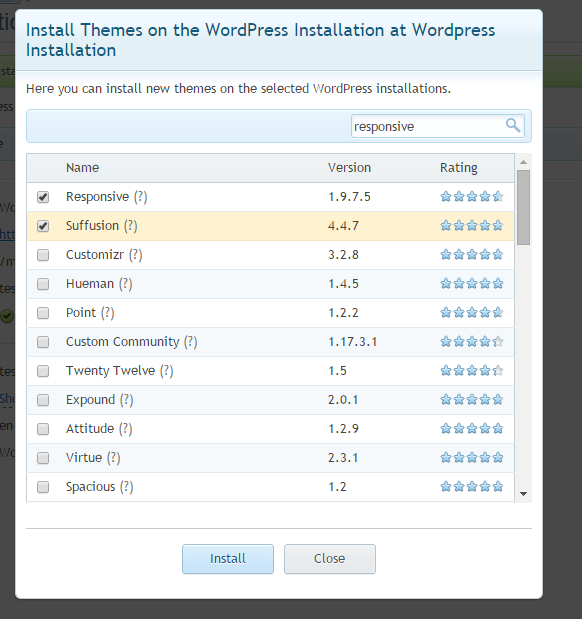Click the Virtue theme name
Screen dimensions: 582x619
click(x=84, y=458)
